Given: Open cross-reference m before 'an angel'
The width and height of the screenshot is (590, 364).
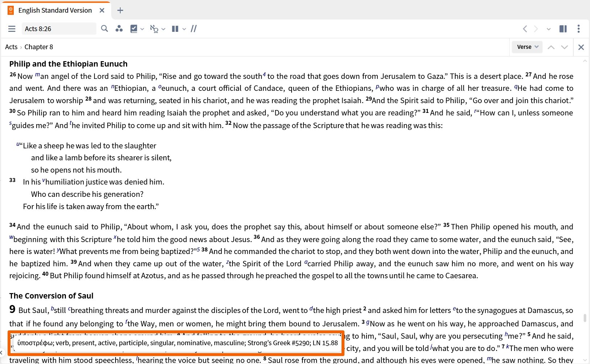Looking at the screenshot, I should [x=37, y=75].
